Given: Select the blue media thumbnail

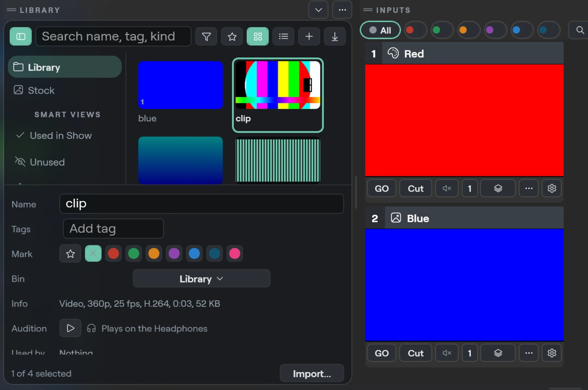Looking at the screenshot, I should tap(180, 85).
